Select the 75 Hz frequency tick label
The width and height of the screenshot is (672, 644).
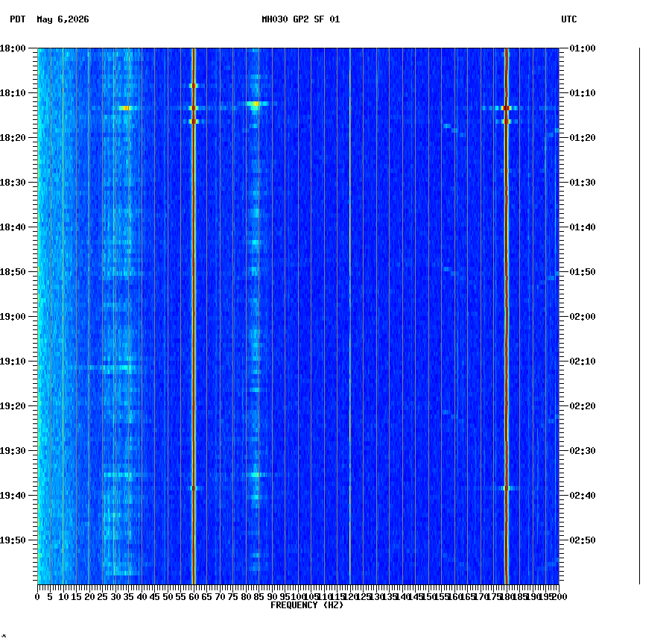tap(233, 597)
